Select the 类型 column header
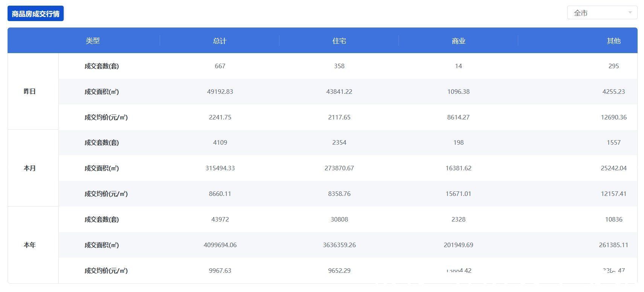644x292 pixels. click(x=93, y=41)
